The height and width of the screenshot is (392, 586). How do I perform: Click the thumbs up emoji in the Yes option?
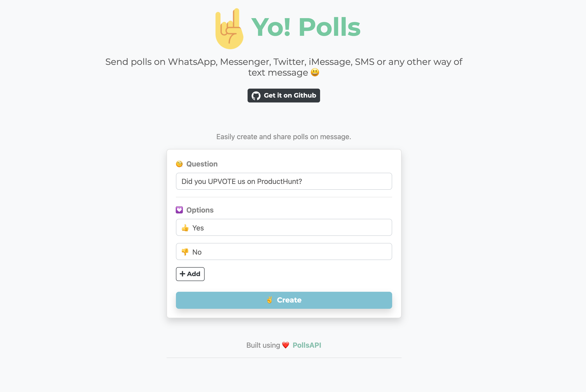pos(185,228)
